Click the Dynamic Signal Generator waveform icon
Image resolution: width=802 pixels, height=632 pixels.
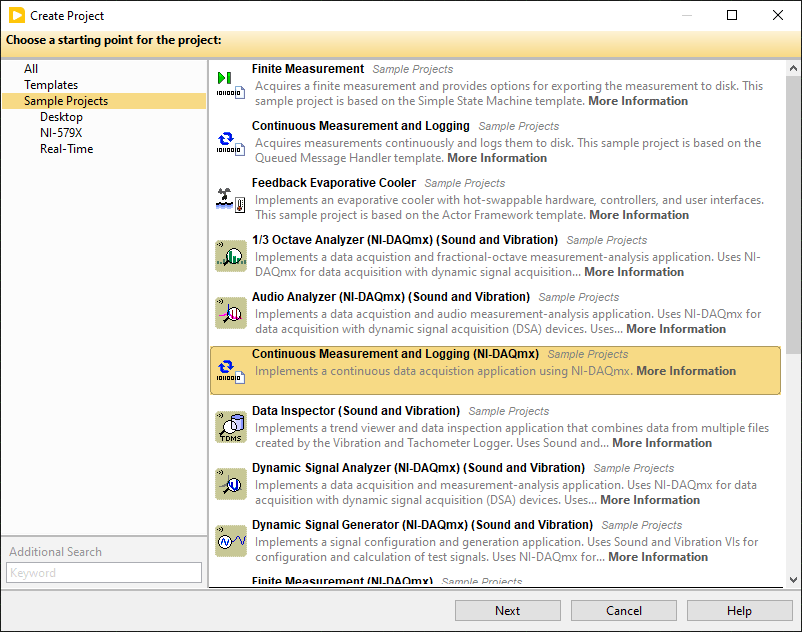[x=230, y=541]
